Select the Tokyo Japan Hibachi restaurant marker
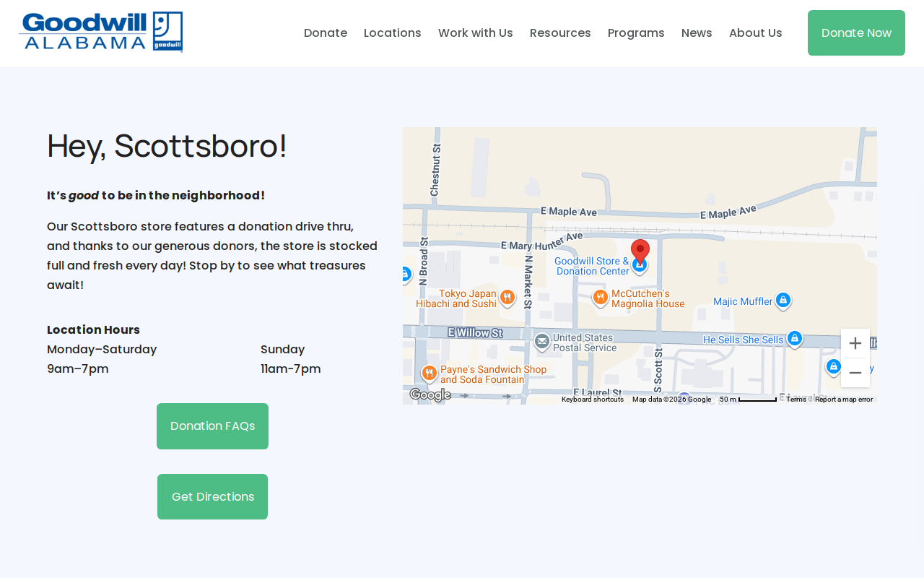 coord(507,298)
